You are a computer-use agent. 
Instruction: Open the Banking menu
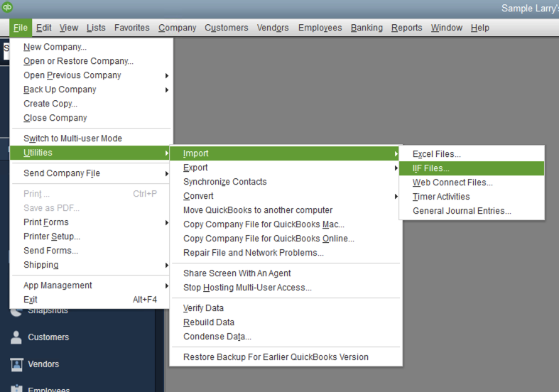coord(367,28)
